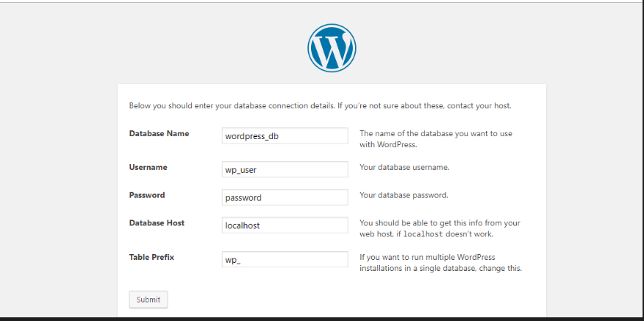
Task: Click the "Password" bold label
Action: (147, 195)
